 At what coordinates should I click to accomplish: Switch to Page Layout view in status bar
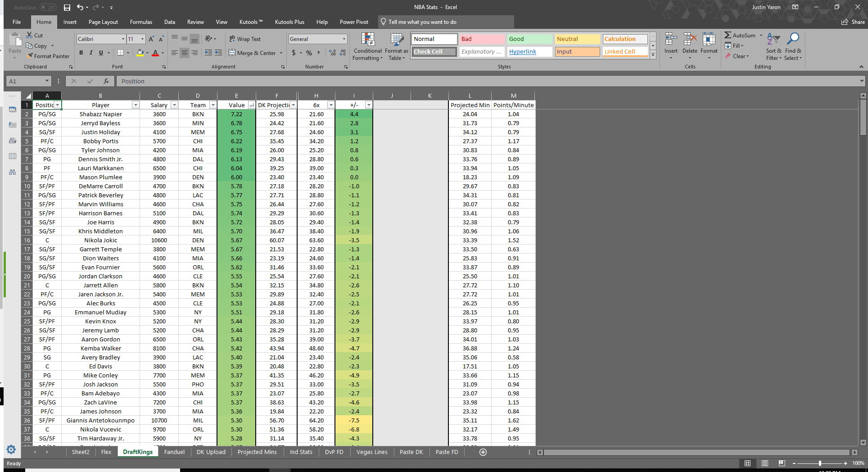(x=765, y=463)
